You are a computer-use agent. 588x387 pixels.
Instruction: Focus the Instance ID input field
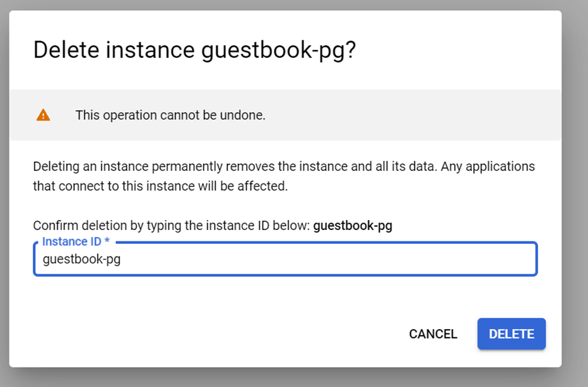point(285,259)
